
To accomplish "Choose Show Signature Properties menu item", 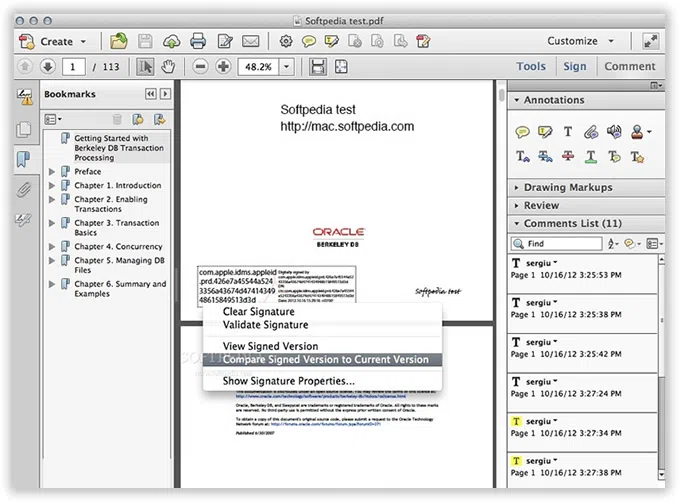I will 288,381.
